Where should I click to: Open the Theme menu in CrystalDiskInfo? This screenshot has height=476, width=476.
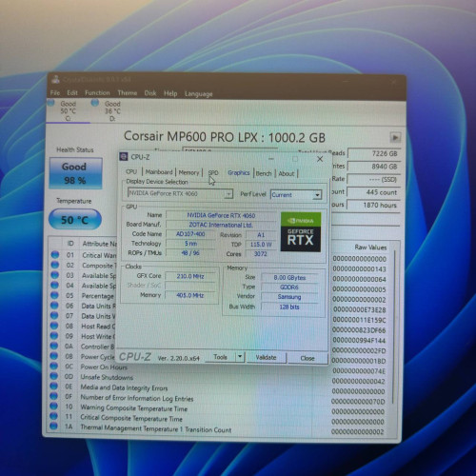[x=128, y=93]
